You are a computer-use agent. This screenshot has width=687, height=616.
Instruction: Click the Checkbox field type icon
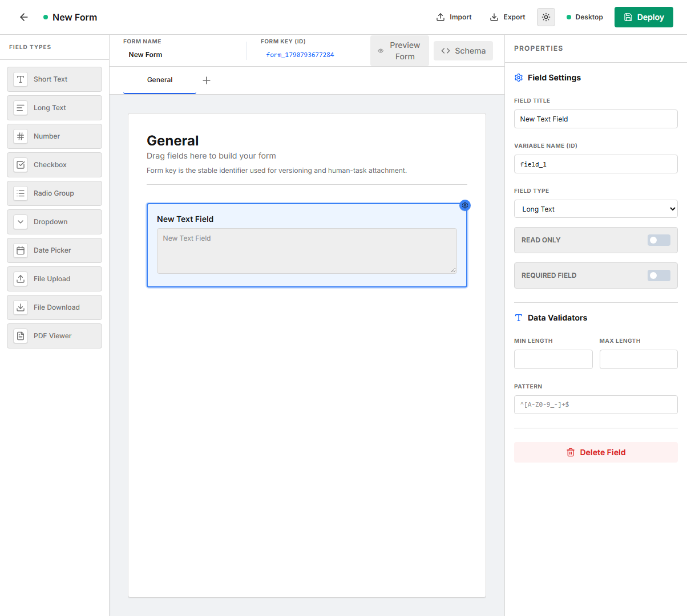click(21, 165)
